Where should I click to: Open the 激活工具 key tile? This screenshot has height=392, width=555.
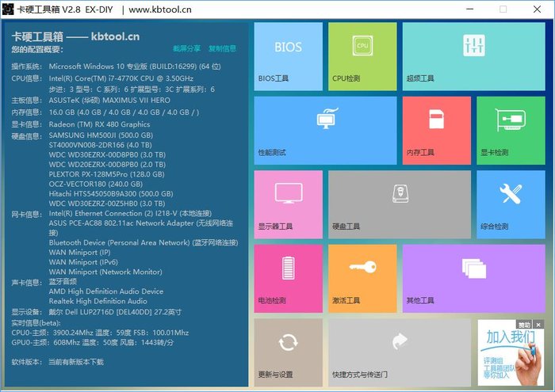pos(362,279)
